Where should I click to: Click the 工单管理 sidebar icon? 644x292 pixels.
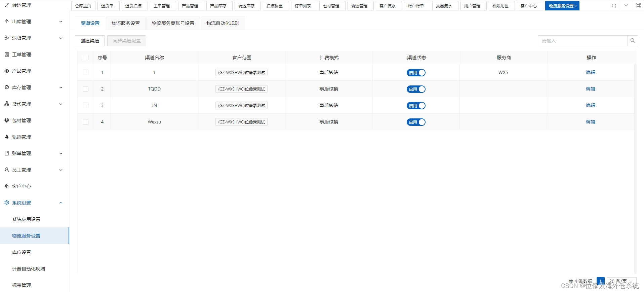pyautogui.click(x=7, y=54)
